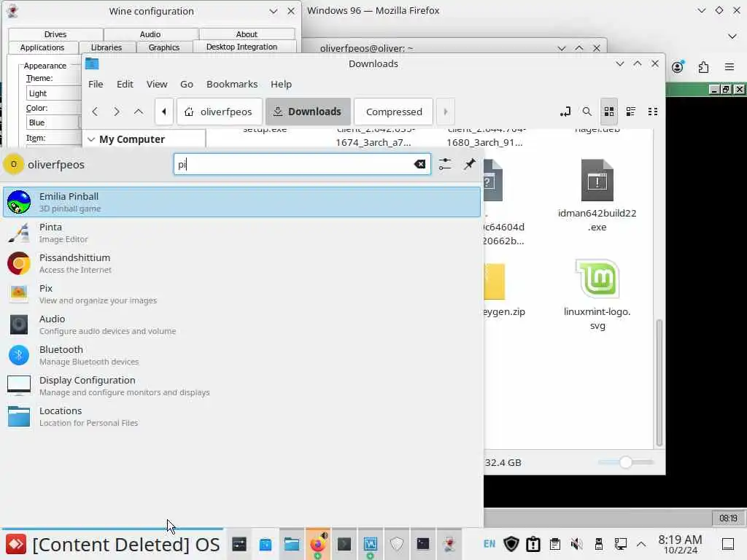Open Color dropdown showing Blue
The width and height of the screenshot is (747, 560).
[x=53, y=122]
